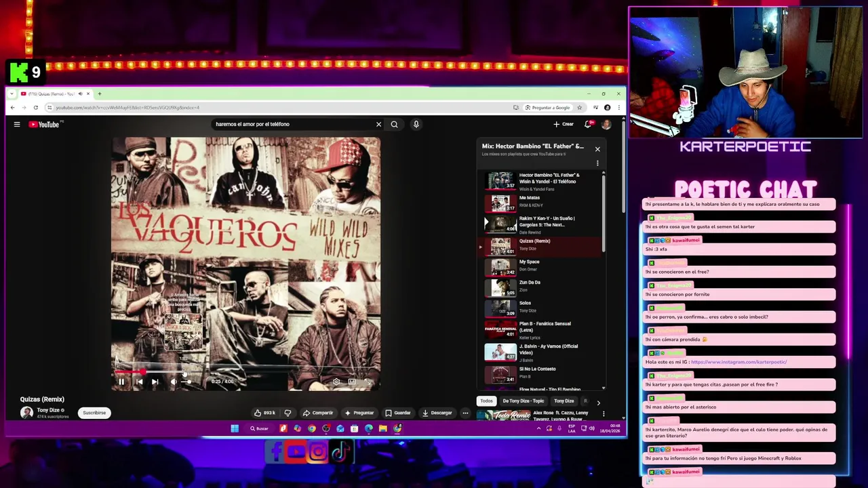Open Chrome tab search dropdown arrow
This screenshot has width=868, height=488.
point(11,94)
